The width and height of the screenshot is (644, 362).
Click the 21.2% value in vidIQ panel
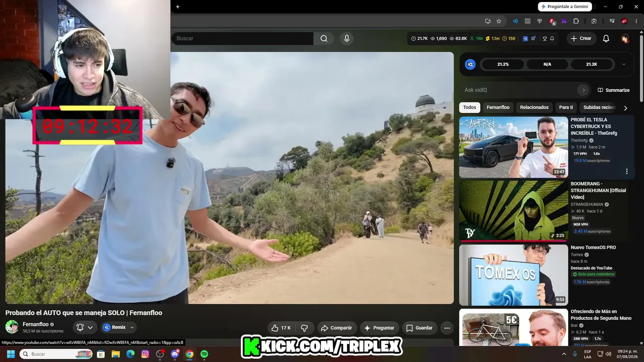pos(503,64)
